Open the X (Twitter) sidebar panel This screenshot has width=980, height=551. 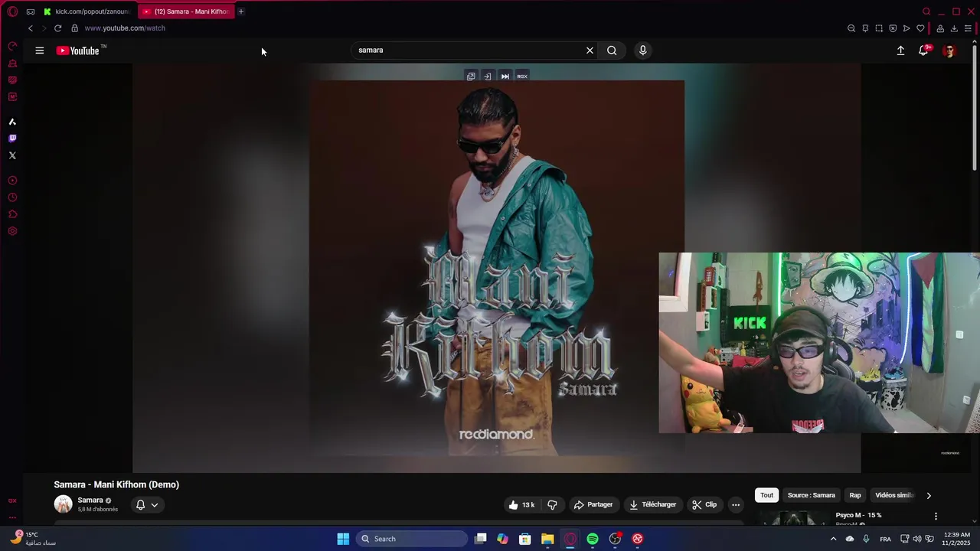(12, 155)
